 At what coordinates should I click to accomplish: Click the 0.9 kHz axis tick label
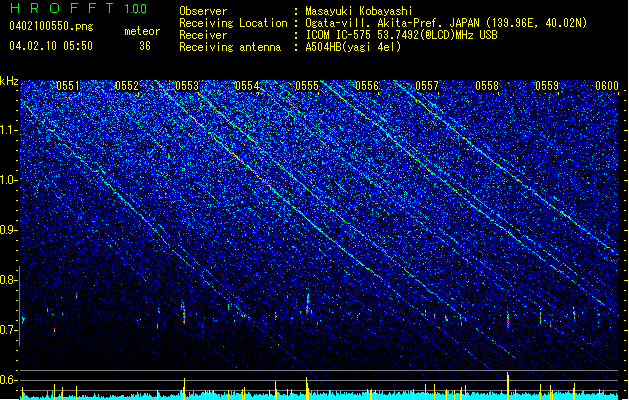coord(8,230)
